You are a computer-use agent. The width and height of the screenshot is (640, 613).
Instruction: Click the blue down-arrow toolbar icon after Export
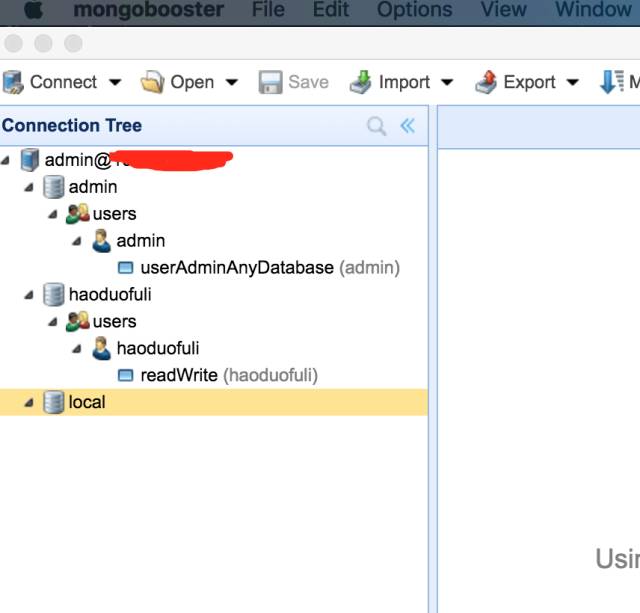coord(611,82)
